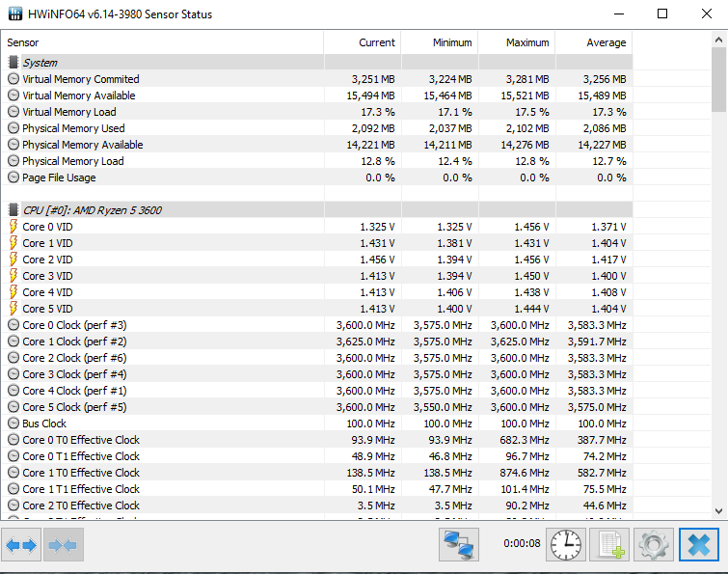Click the log file save icon
This screenshot has height=574, width=728.
[x=609, y=545]
